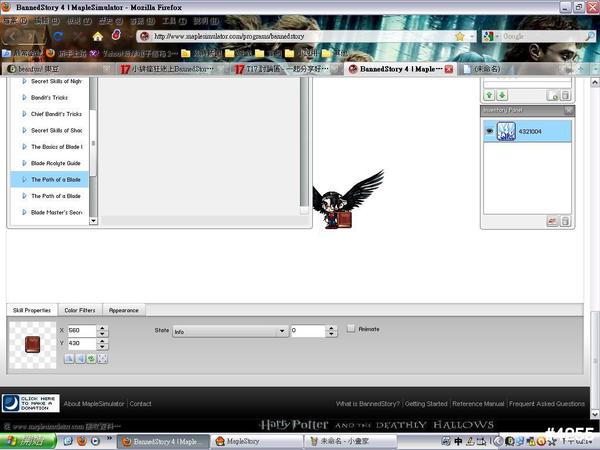Enable the Animate checkbox
The height and width of the screenshot is (450, 600).
(x=351, y=329)
